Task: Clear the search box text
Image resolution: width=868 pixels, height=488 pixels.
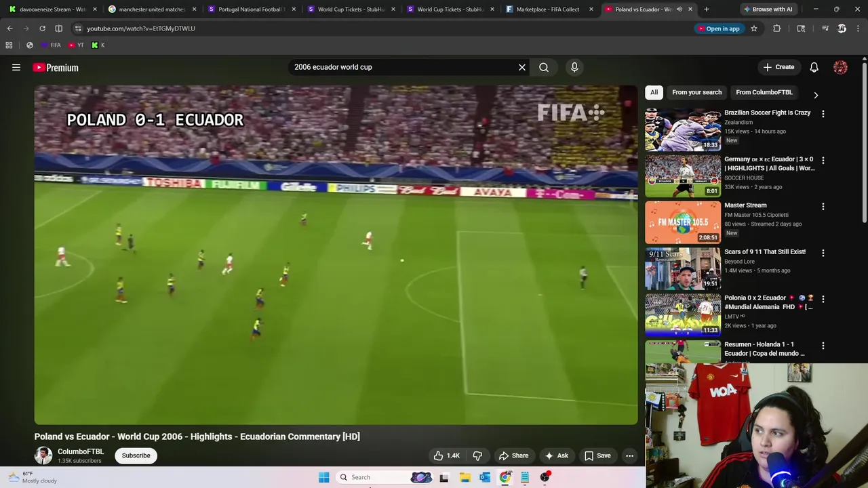Action: click(522, 67)
